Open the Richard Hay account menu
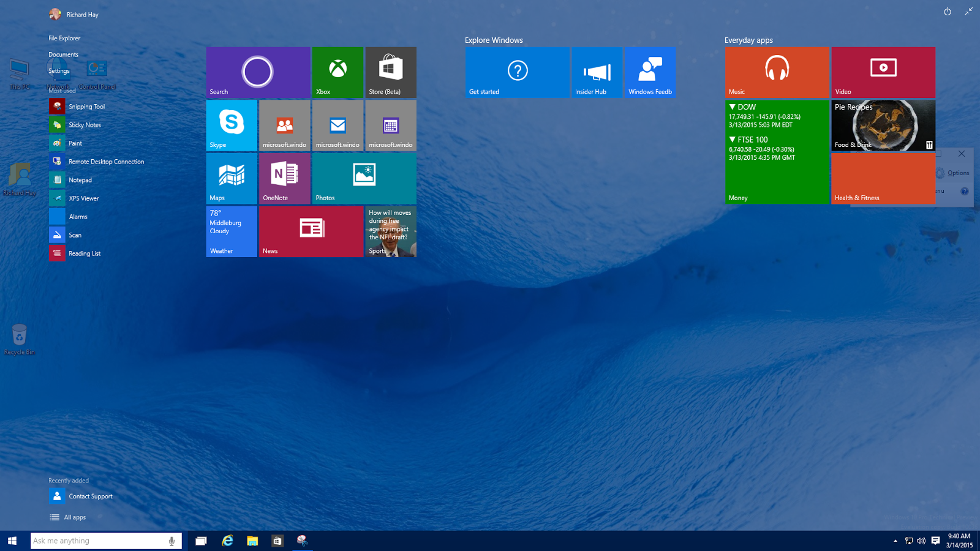Screen dimensions: 980x551 click(x=73, y=14)
